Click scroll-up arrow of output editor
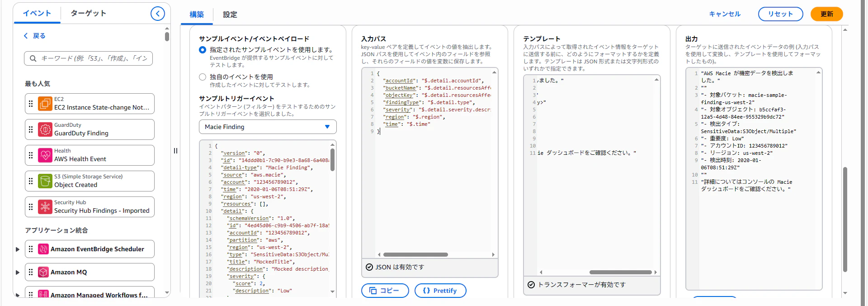The height and width of the screenshot is (306, 868). (x=818, y=72)
